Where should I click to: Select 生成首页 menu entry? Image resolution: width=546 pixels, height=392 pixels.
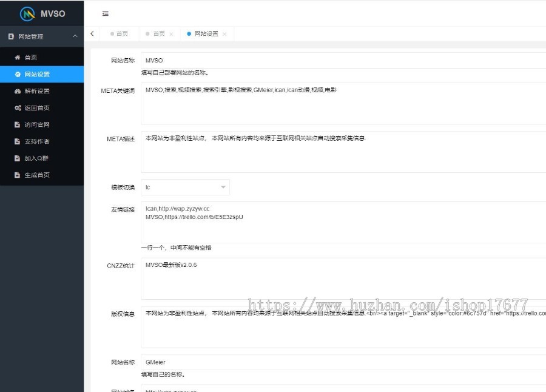click(x=42, y=175)
